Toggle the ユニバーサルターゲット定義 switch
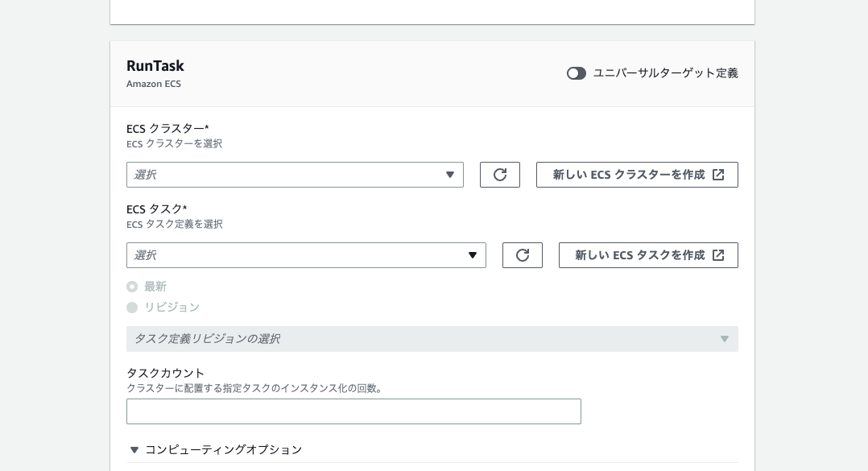This screenshot has height=471, width=868. click(577, 73)
